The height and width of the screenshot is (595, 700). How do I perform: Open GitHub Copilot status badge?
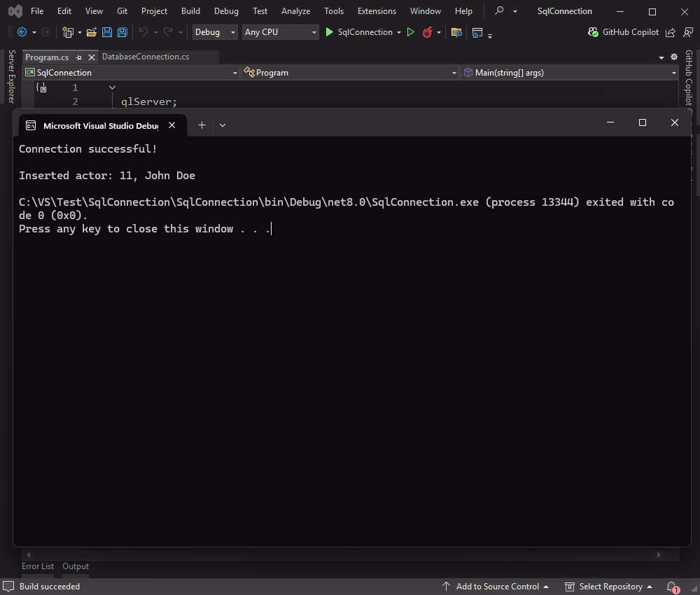tap(624, 32)
